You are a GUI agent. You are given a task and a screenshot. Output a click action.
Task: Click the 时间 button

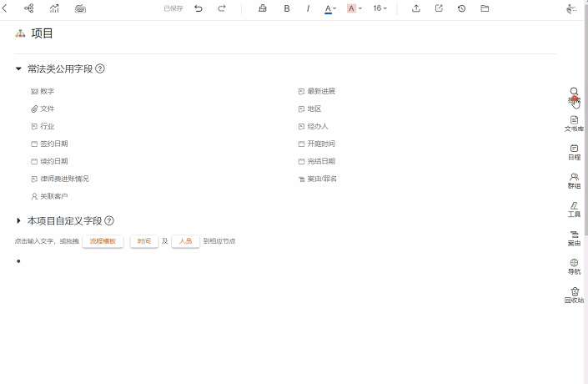144,241
